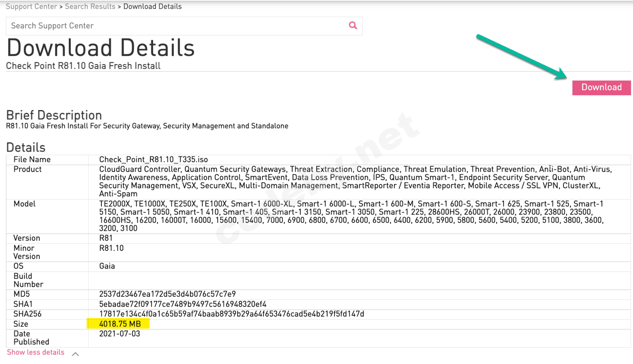The image size is (633, 364).
Task: Click the Brief Description heading
Action: coord(54,115)
